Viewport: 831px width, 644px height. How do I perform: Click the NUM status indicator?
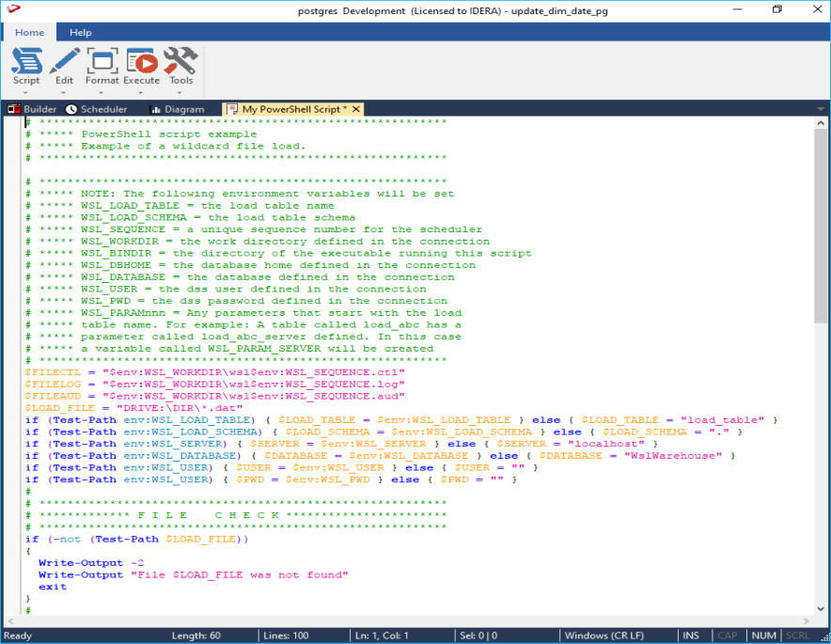click(763, 636)
